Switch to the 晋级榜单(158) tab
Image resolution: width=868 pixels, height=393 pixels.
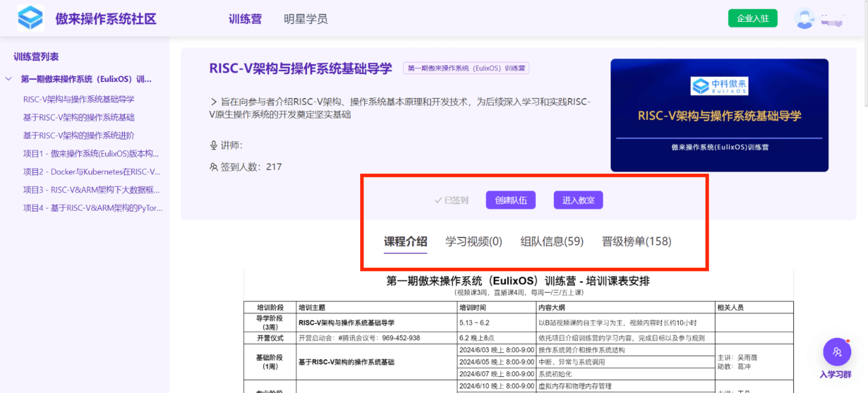(x=636, y=241)
